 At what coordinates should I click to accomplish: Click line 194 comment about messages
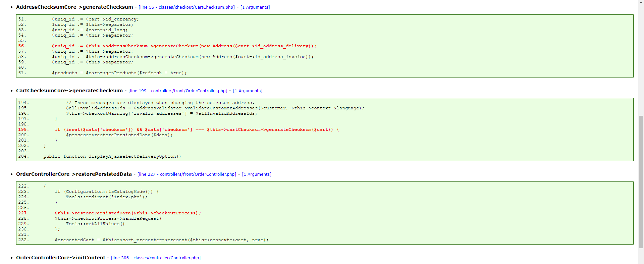pyautogui.click(x=160, y=103)
